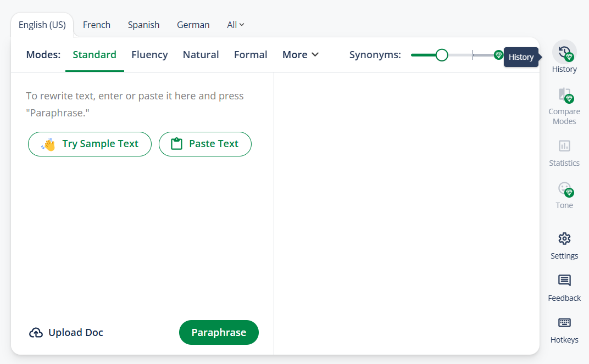Open the History panel icon
This screenshot has height=364, width=589.
(x=564, y=52)
